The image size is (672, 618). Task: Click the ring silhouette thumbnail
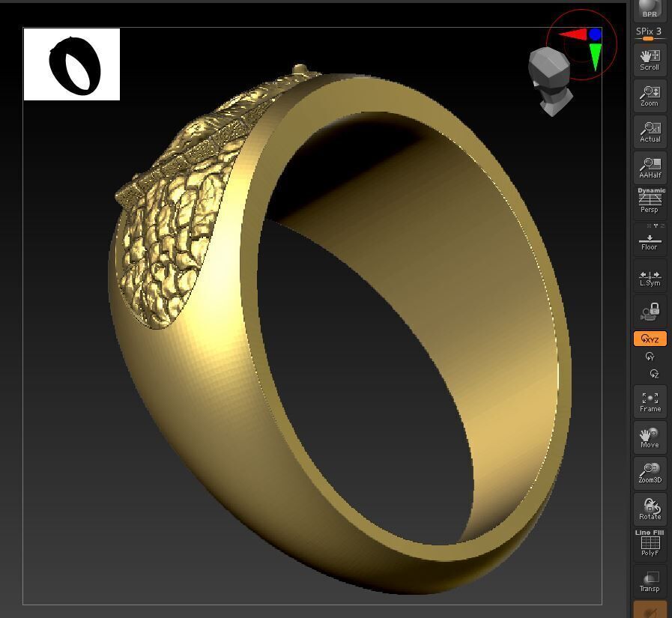[72, 64]
